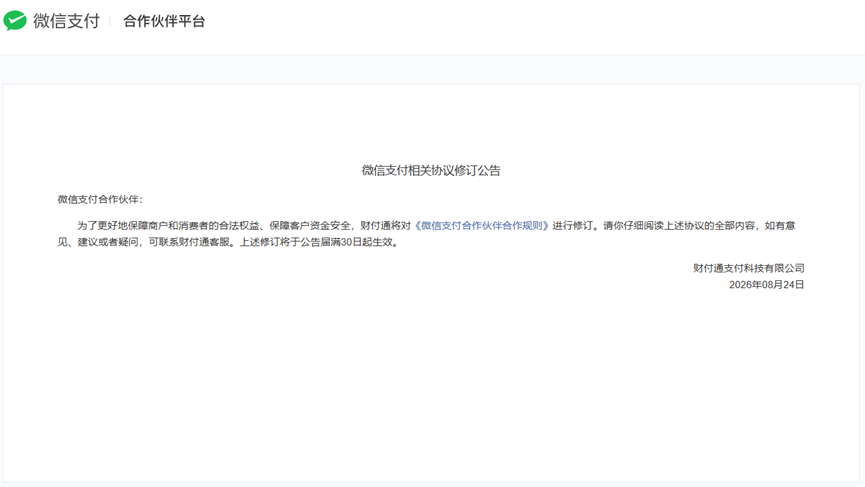Click the sentence 上述修订将于公告届满30日起生效。
Image resolution: width=865 pixels, height=487 pixels.
[x=319, y=242]
